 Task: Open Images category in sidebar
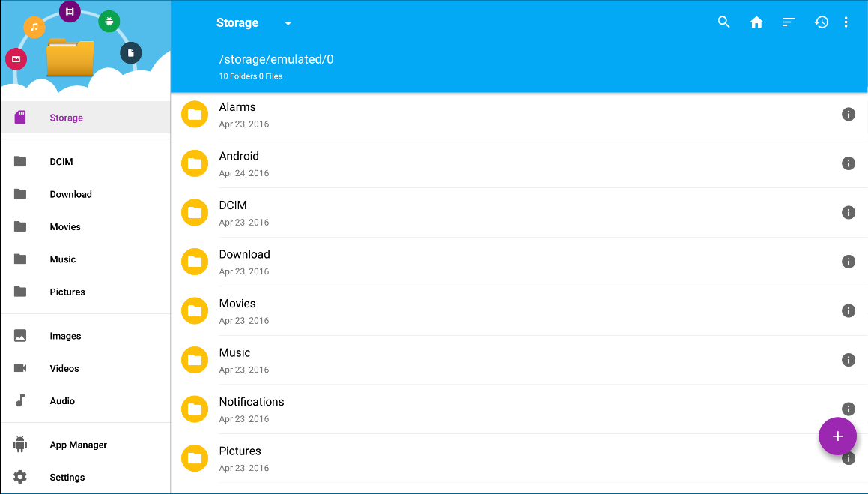pyautogui.click(x=65, y=336)
